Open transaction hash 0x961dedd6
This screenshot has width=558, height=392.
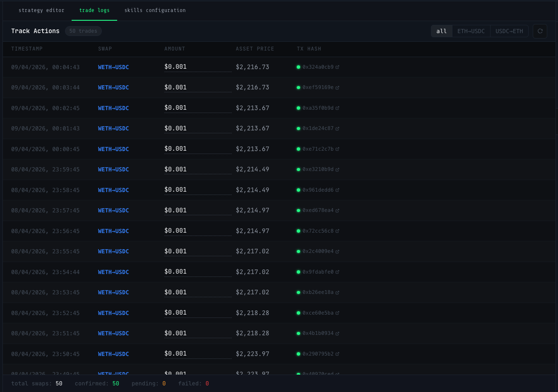coord(317,190)
